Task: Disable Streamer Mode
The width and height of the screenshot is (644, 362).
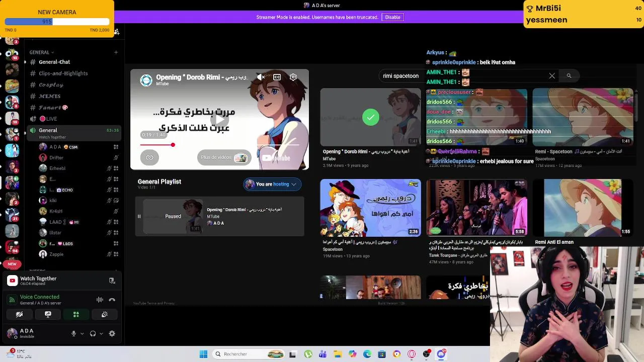Action: pos(392,17)
